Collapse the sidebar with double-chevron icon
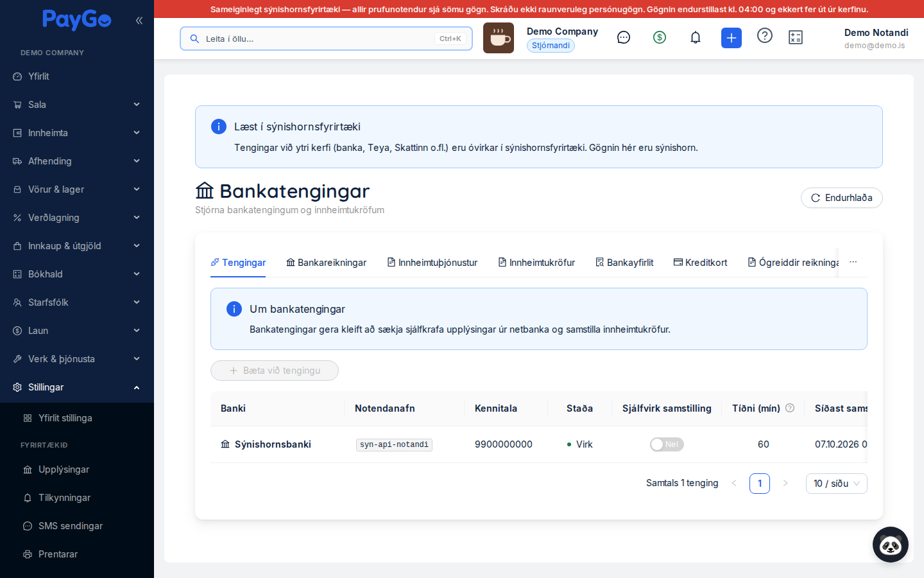 click(139, 21)
